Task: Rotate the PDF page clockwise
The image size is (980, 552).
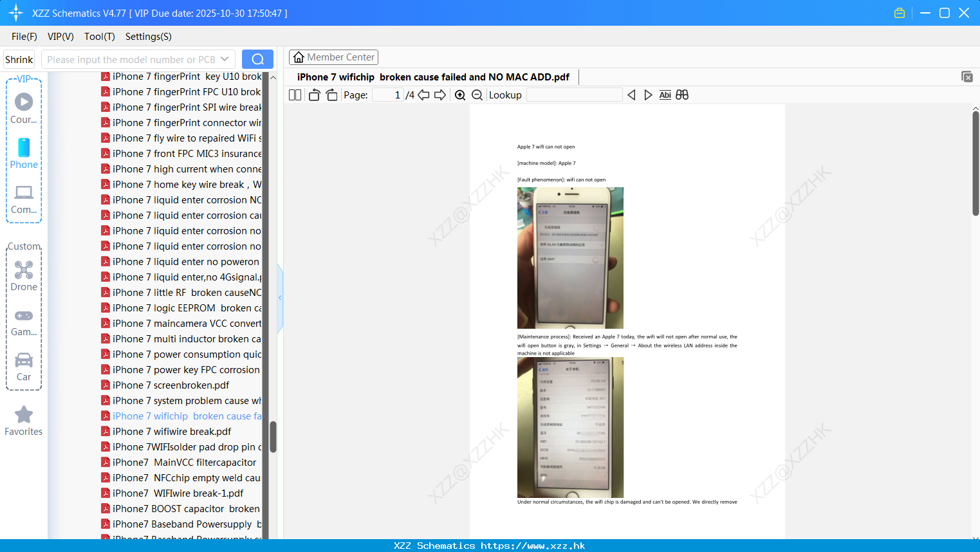Action: (x=331, y=95)
